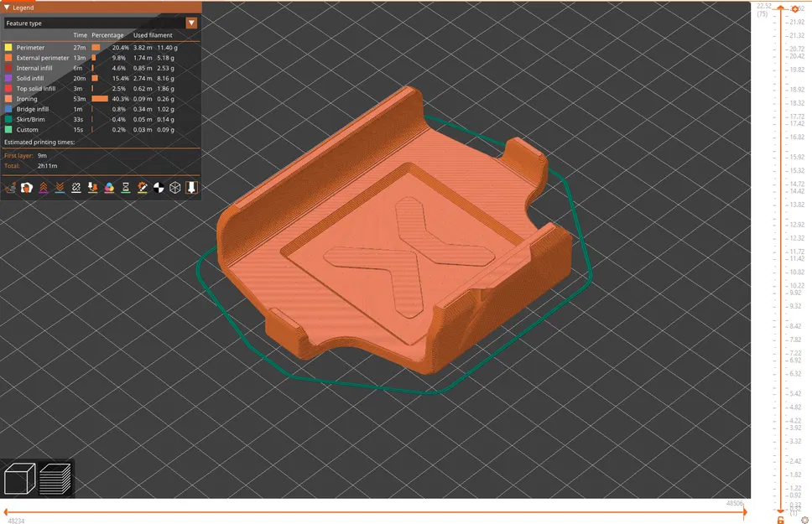Open vertical slider settings gear
The image size is (812, 524).
pyautogui.click(x=804, y=520)
